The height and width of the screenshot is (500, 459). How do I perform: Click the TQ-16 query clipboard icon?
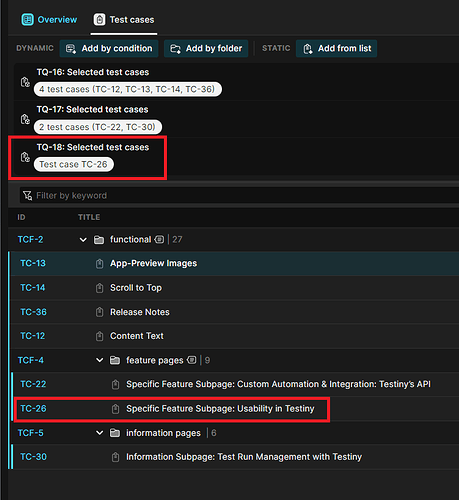tap(25, 82)
